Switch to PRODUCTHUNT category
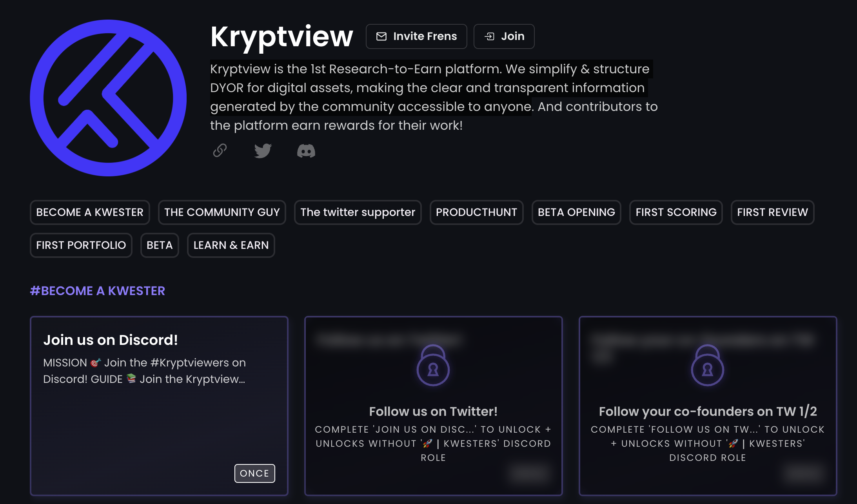 (476, 212)
